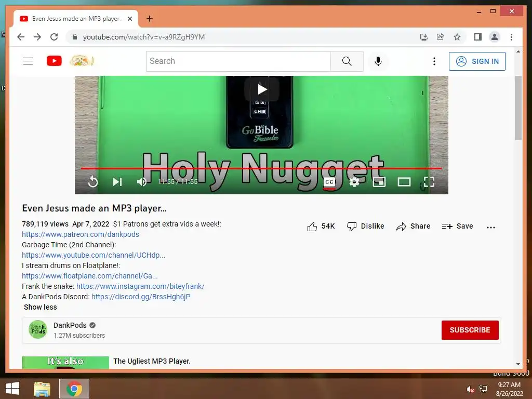This screenshot has width=532, height=399.
Task: Open YouTube hamburger guide menu
Action: [x=28, y=61]
